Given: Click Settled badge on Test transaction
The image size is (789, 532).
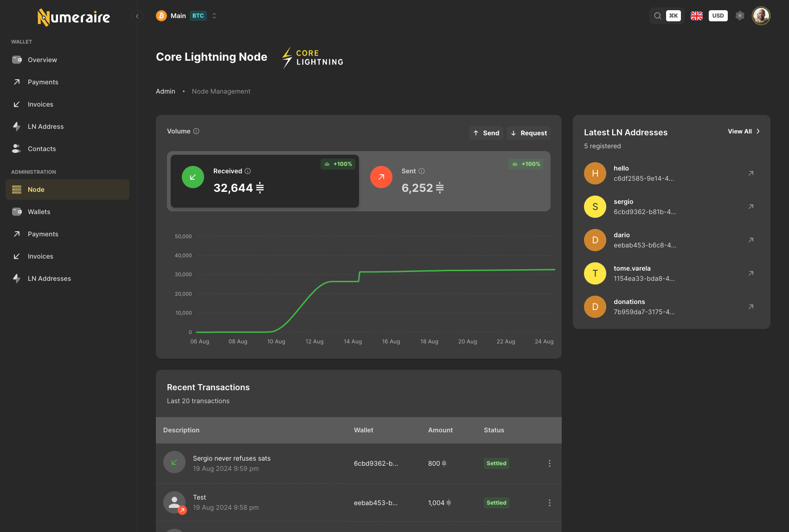Looking at the screenshot, I should click(496, 503).
